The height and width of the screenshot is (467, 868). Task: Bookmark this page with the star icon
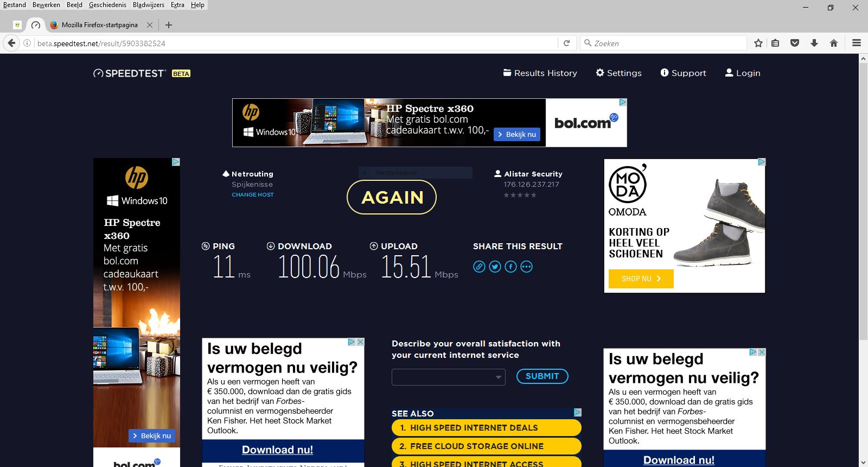coord(758,43)
